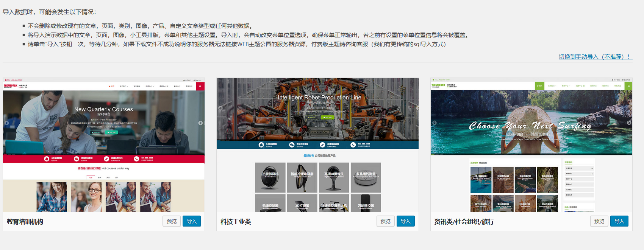Import the 科技工业类 demo data

(405, 221)
